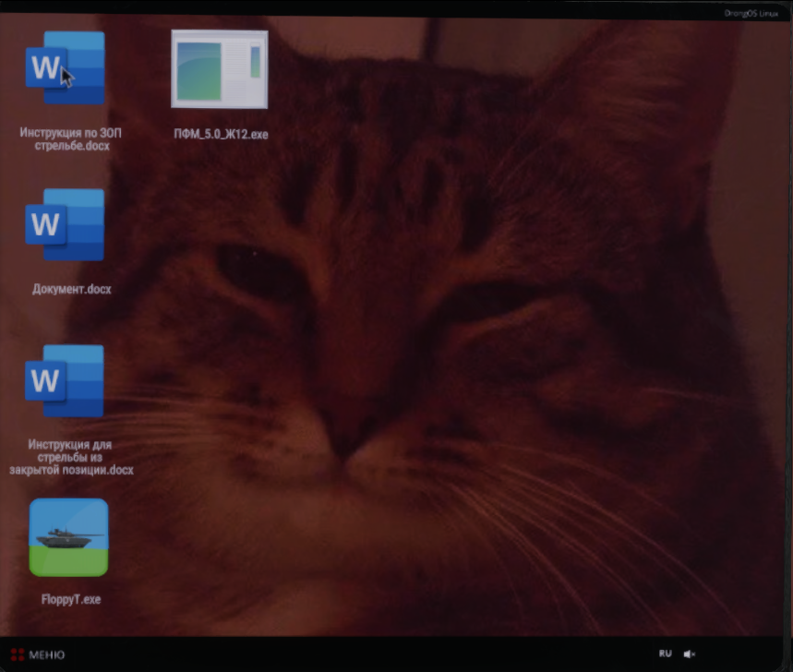
Task: Select the Инструкция по ЗОП стрельбе Word icon
Action: pos(66,69)
